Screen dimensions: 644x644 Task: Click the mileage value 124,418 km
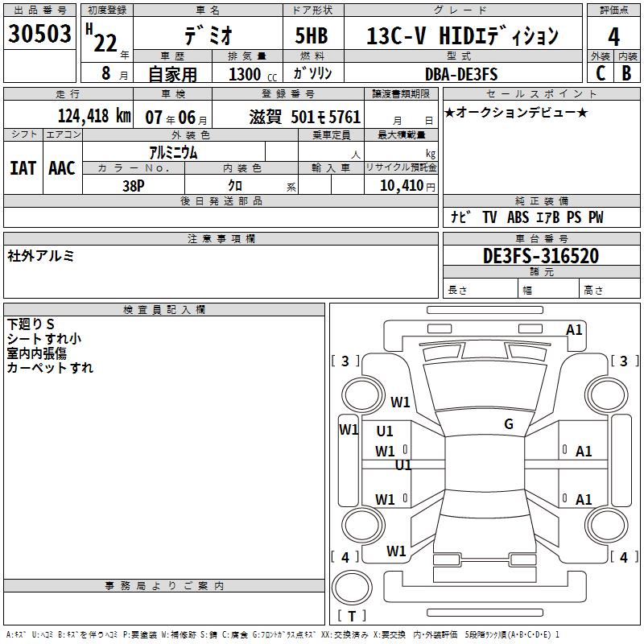[x=94, y=117]
